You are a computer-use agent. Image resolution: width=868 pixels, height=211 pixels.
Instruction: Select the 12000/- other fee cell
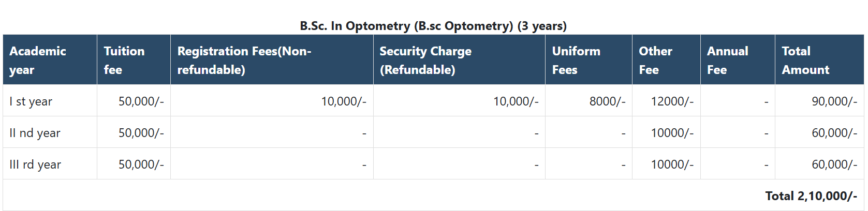672,101
